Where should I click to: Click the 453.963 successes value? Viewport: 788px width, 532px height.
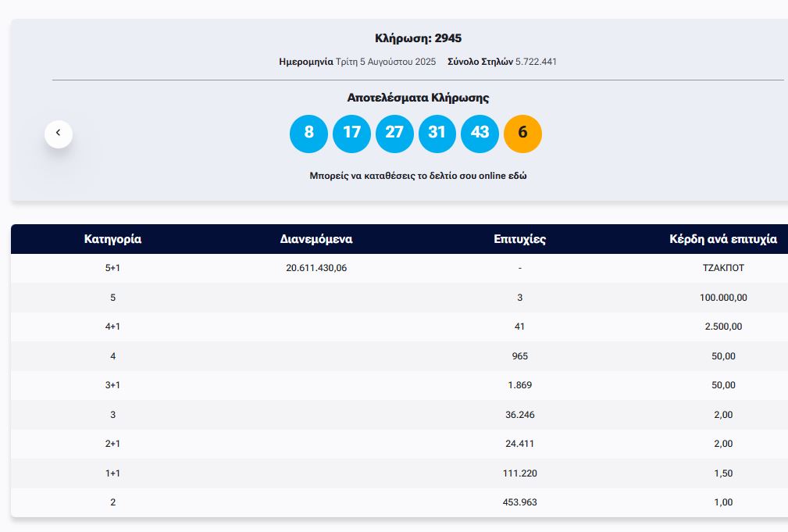(519, 502)
